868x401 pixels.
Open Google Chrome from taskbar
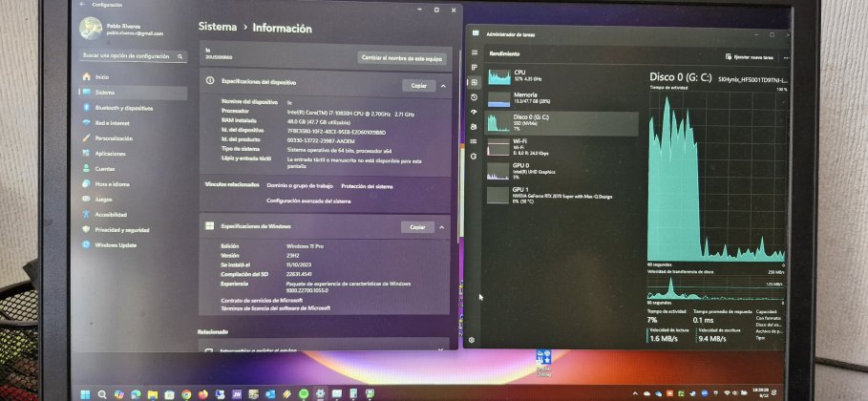pyautogui.click(x=186, y=393)
